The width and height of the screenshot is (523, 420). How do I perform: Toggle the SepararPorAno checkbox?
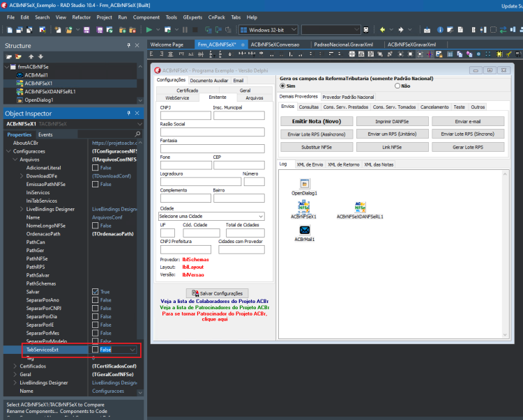[95, 300]
